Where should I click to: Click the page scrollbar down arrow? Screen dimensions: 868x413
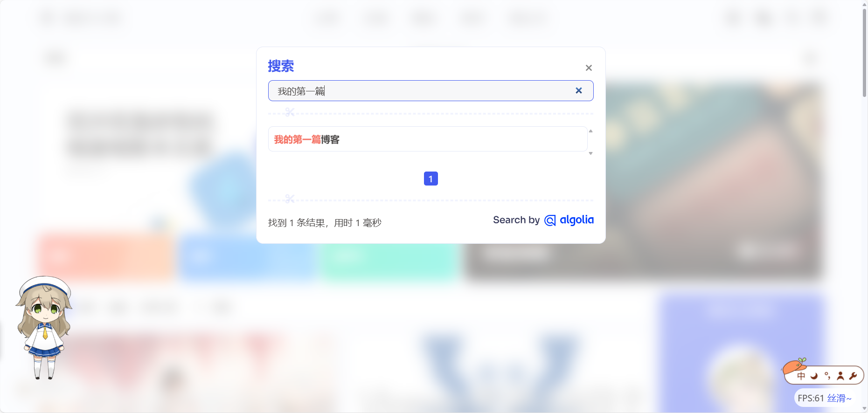coord(864,409)
